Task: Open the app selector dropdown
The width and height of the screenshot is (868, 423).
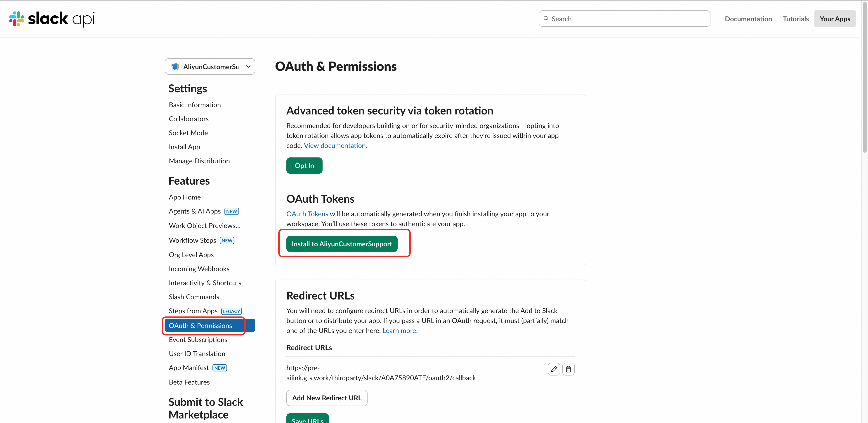Action: (210, 67)
